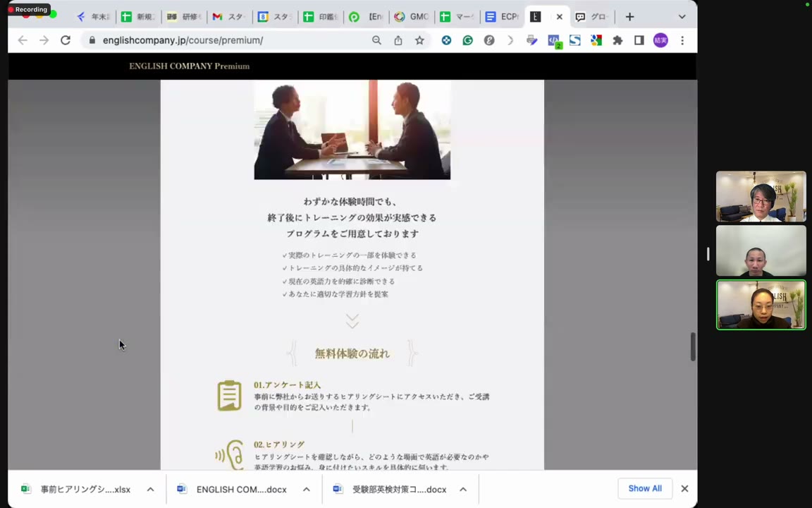This screenshot has height=508, width=812.
Task: Open the code extension with badge 2
Action: click(x=554, y=42)
